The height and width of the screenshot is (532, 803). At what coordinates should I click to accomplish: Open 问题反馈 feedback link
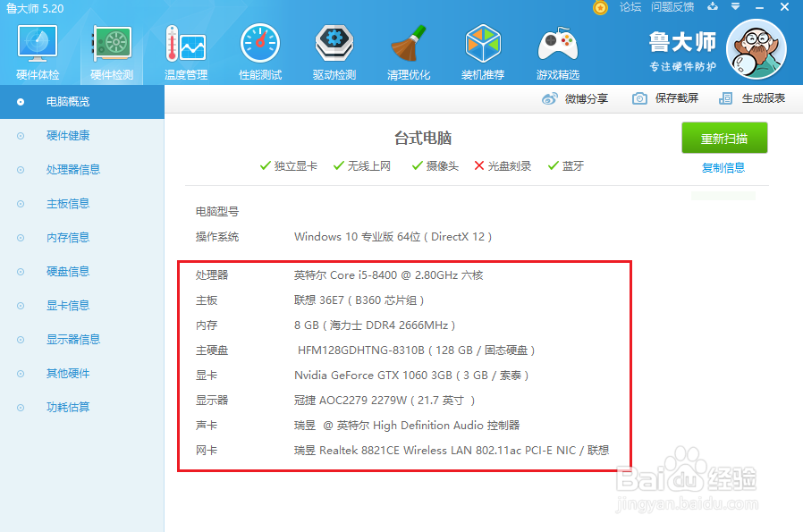tap(672, 7)
